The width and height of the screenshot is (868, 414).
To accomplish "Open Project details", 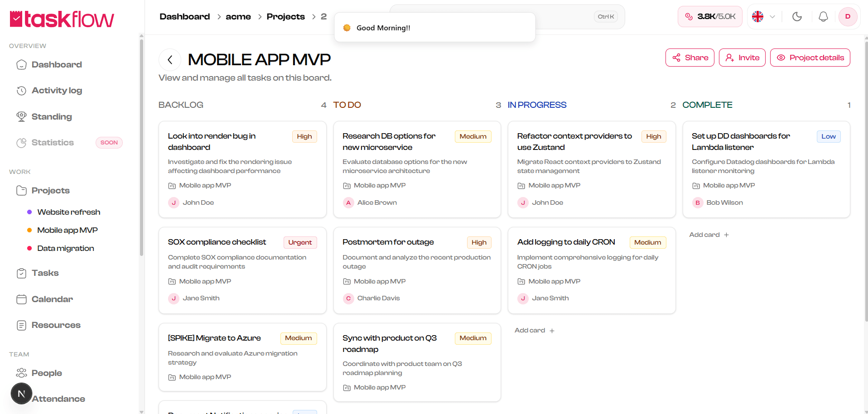I will tap(810, 58).
